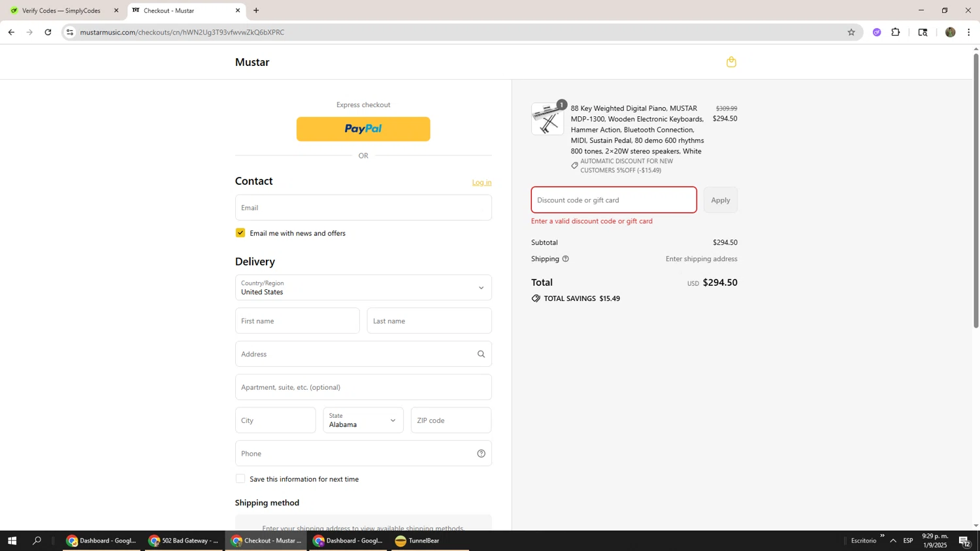Click the piano product thumbnail
Screen dimensions: 980x551
547,119
